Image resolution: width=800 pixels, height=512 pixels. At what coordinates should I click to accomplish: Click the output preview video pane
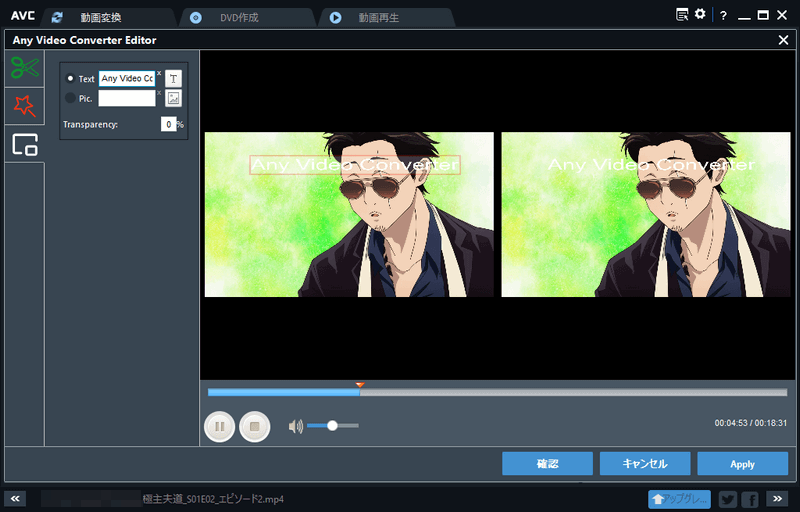click(x=646, y=214)
